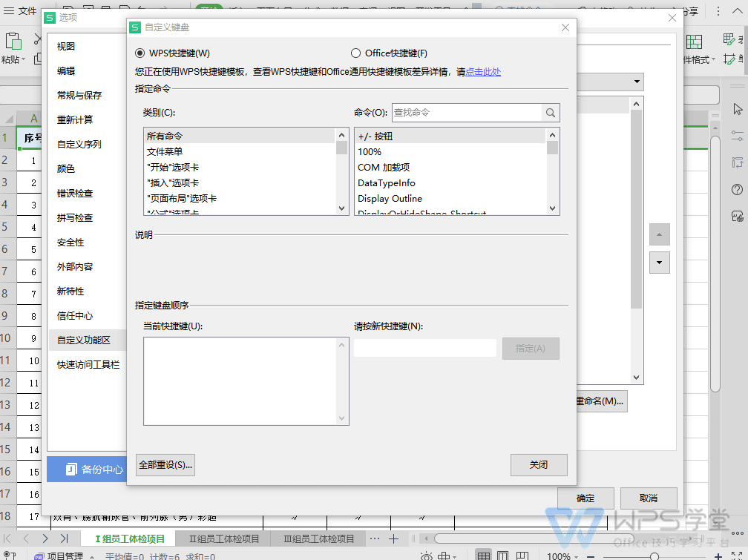Viewport: 748px width, 560px height.
Task: Open 新特性 in Options sidebar
Action: [x=70, y=291]
